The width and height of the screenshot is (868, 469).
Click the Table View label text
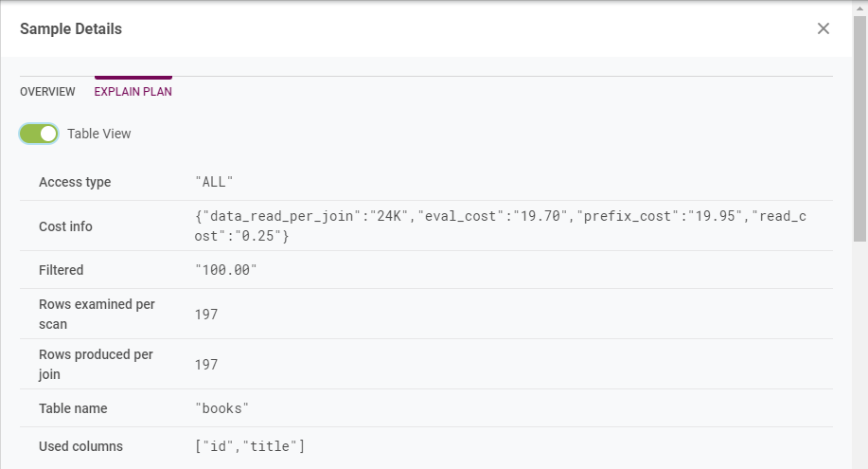(99, 134)
